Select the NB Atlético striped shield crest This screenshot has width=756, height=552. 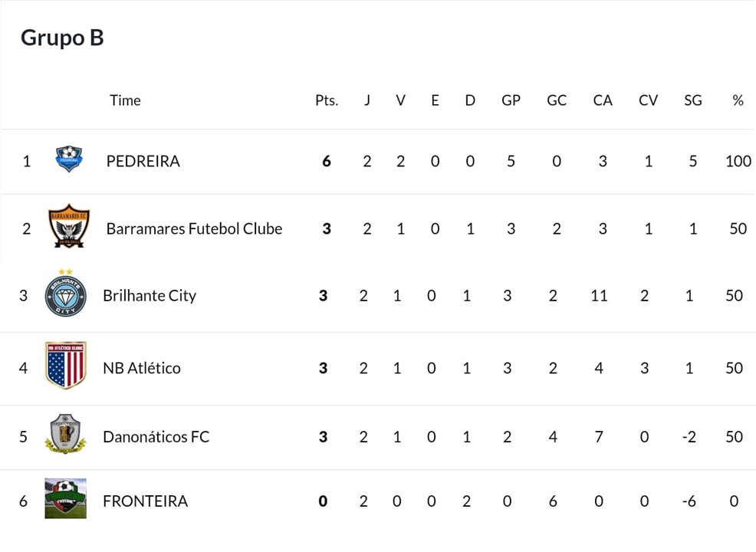[66, 365]
